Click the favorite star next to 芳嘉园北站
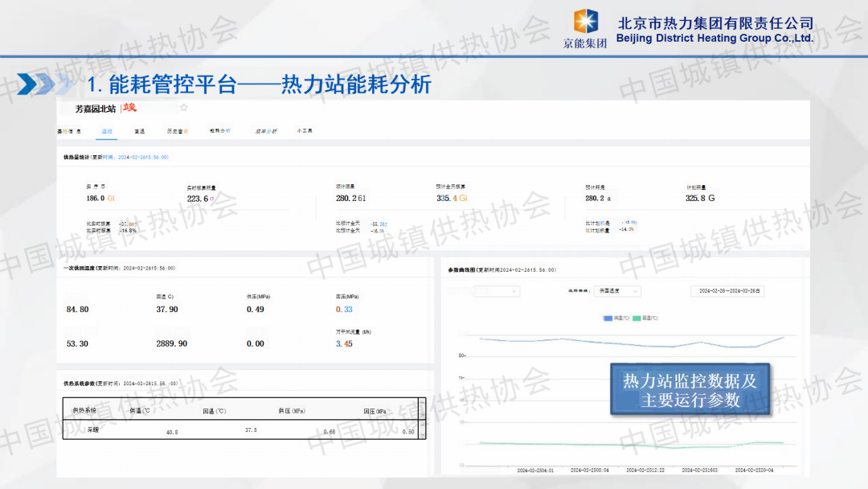The width and height of the screenshot is (868, 489). [183, 108]
